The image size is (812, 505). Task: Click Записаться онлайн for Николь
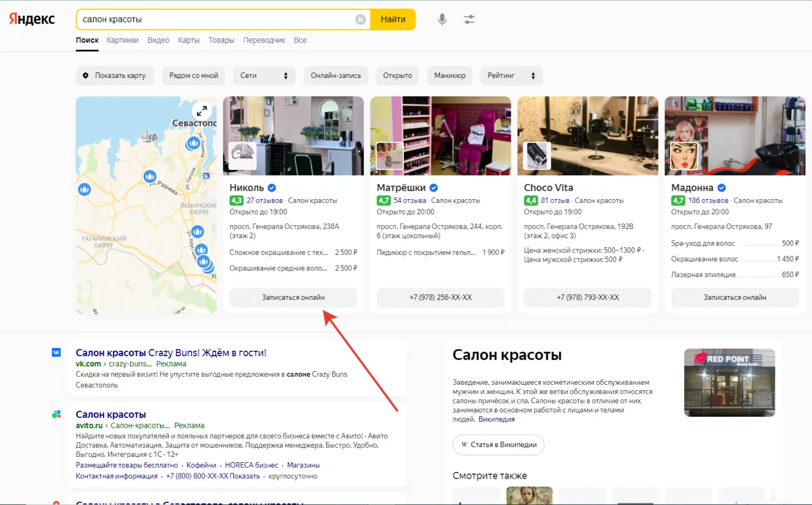tap(293, 297)
